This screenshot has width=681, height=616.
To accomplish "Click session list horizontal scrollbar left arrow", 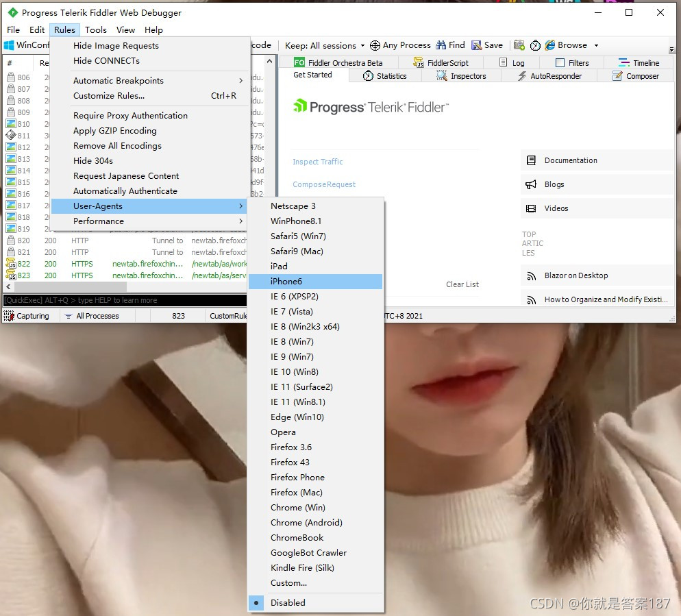I will point(8,286).
